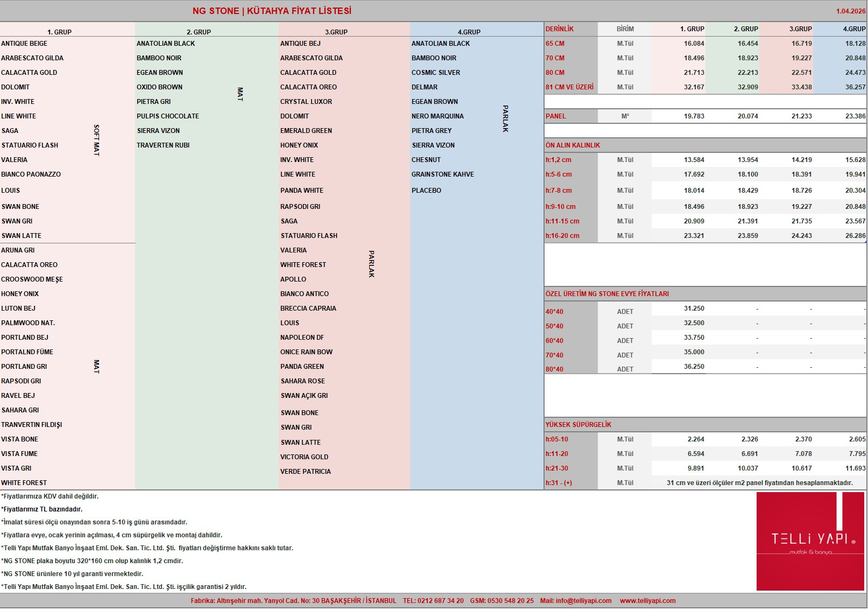
Task: Click the "NERO MARQUINA" entry
Action: (x=437, y=116)
